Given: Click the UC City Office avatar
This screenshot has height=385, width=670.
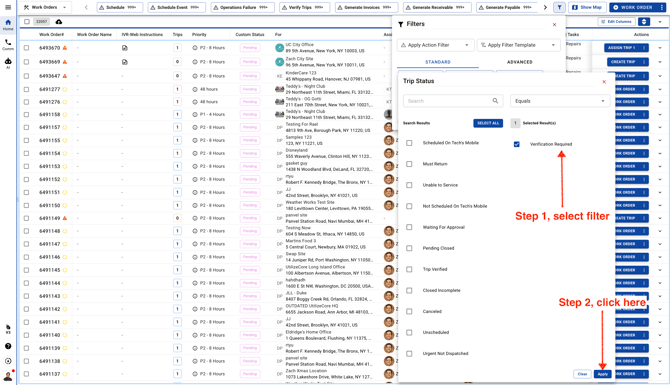Looking at the screenshot, I should click(x=279, y=48).
